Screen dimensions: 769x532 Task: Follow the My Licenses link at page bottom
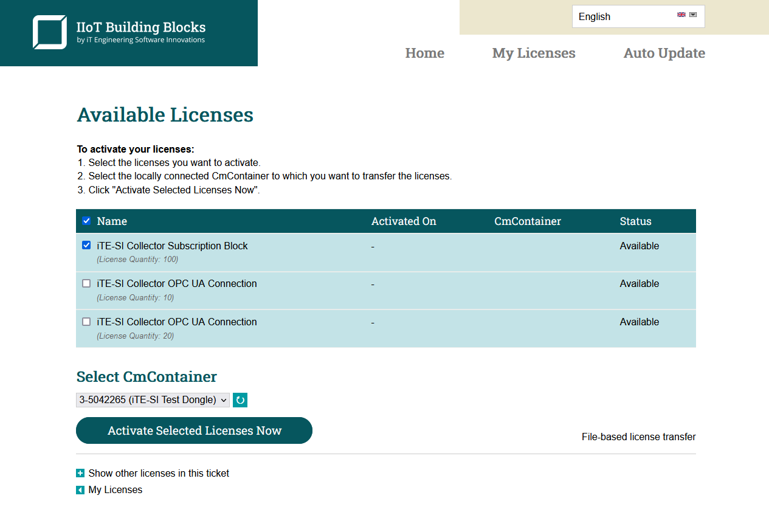pos(116,490)
